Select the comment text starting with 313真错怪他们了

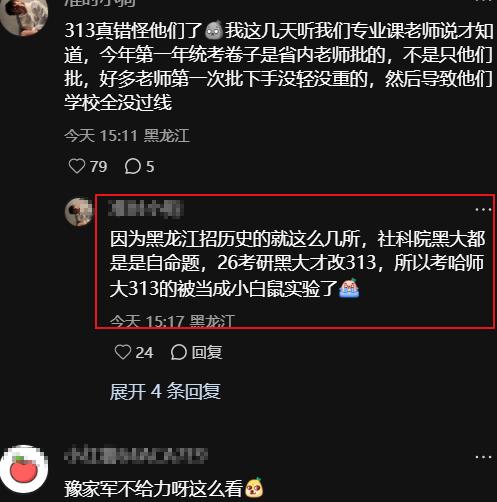(x=279, y=66)
